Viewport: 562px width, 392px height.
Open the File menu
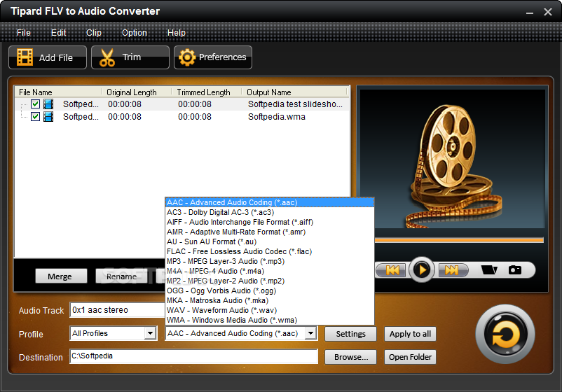(x=24, y=33)
